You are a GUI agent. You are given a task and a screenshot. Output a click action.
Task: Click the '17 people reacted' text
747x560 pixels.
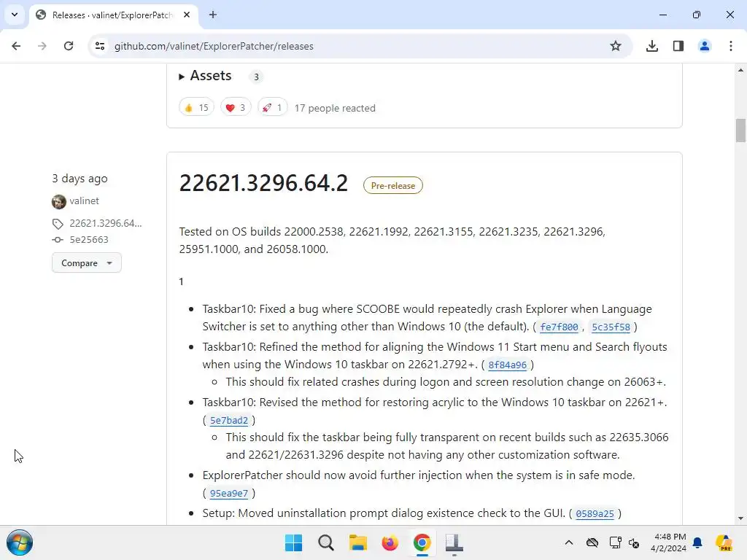(335, 108)
